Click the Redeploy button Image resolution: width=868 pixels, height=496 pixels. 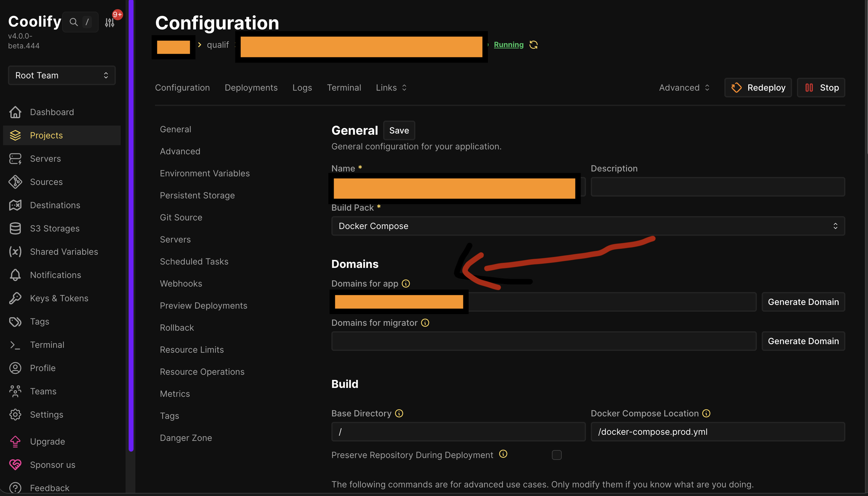click(757, 88)
